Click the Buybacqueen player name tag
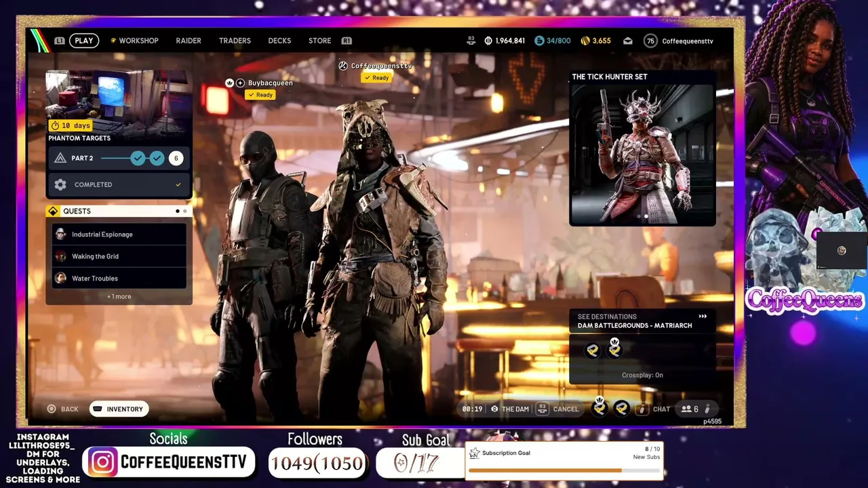 pos(271,83)
